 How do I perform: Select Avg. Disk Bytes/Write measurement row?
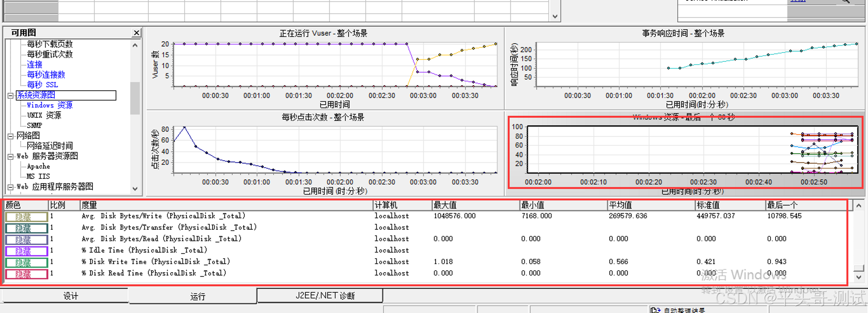click(426, 216)
